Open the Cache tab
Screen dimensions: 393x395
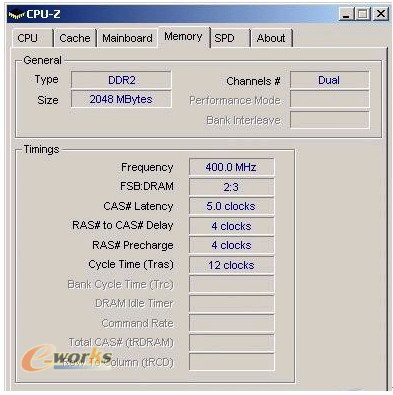[75, 38]
